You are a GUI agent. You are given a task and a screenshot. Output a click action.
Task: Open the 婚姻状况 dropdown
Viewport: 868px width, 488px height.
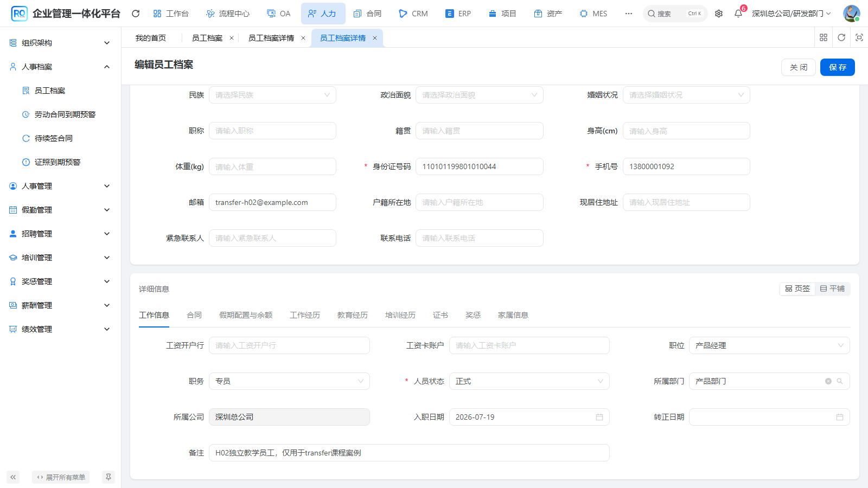click(686, 95)
